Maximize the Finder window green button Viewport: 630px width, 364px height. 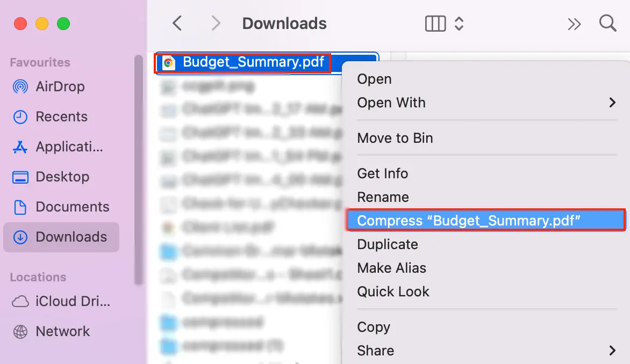tap(63, 24)
